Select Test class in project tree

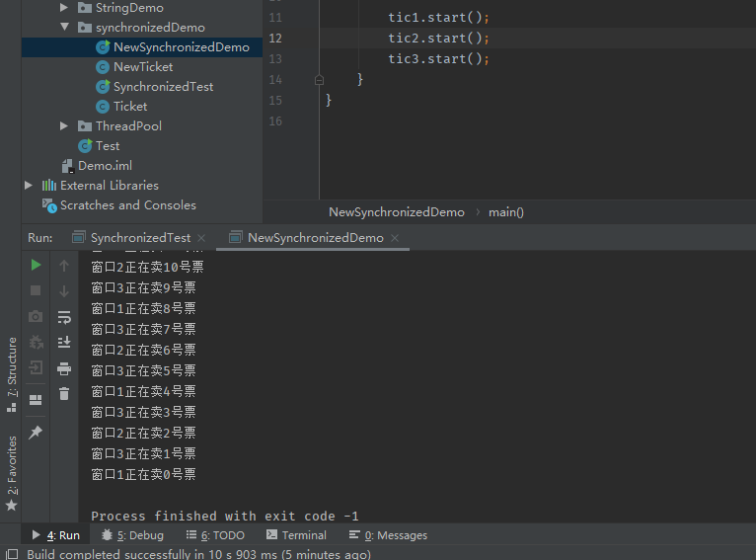(x=108, y=145)
